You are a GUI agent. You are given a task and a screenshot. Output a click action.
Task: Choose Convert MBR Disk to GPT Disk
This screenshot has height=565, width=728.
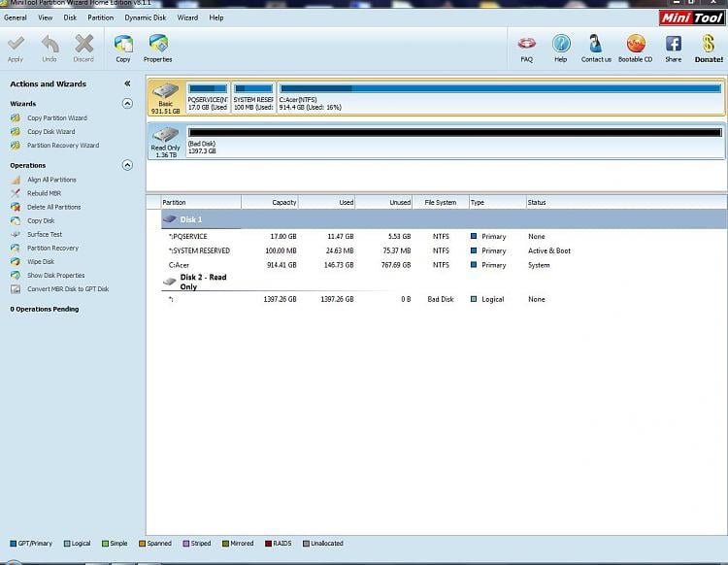[68, 288]
